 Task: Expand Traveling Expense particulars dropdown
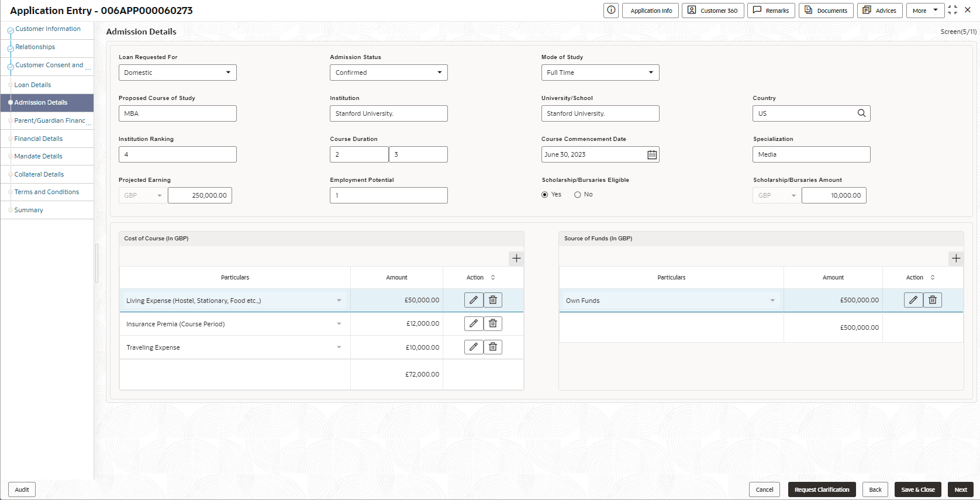coord(339,347)
